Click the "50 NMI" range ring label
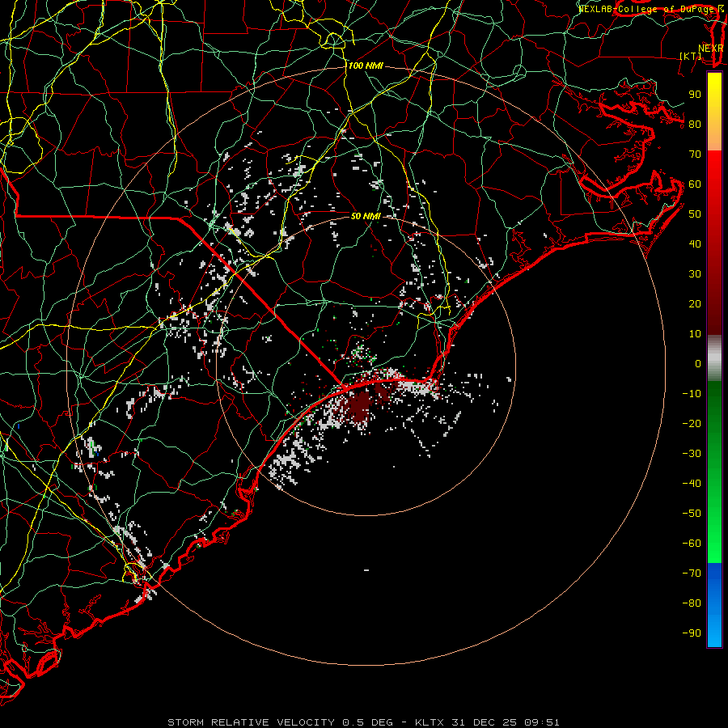Image resolution: width=728 pixels, height=728 pixels. (x=366, y=216)
